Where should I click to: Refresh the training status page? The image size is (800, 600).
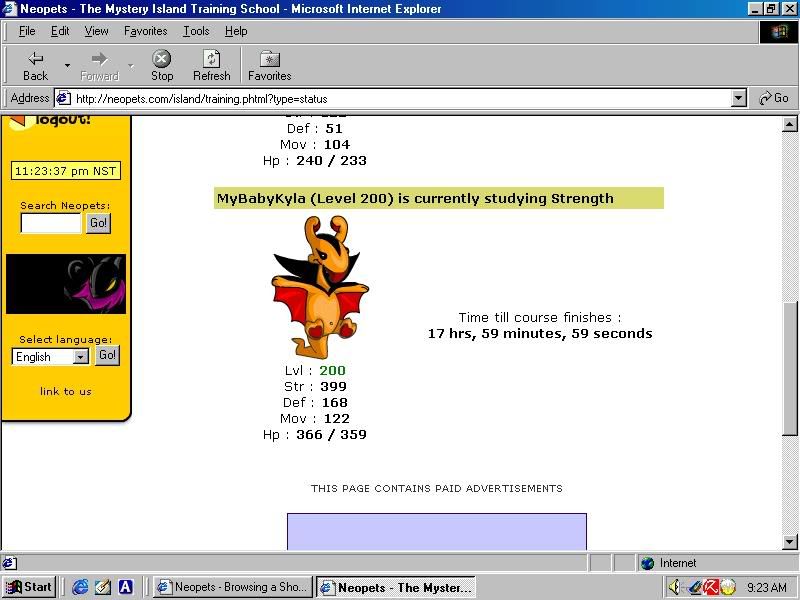tap(211, 66)
